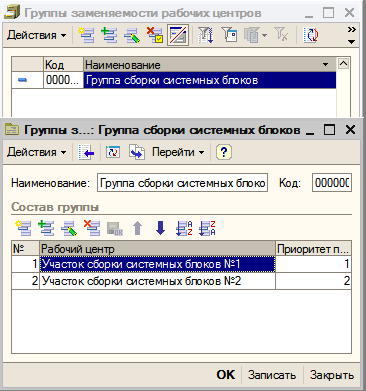The height and width of the screenshot is (391, 366).
Task: Open help with the question mark icon
Action: [224, 152]
